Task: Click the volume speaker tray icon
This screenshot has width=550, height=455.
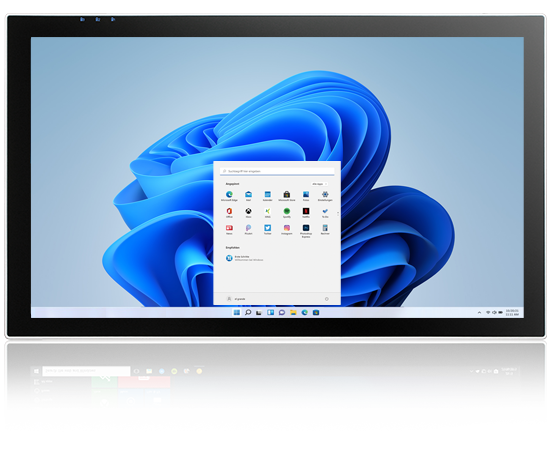Action: tap(494, 312)
